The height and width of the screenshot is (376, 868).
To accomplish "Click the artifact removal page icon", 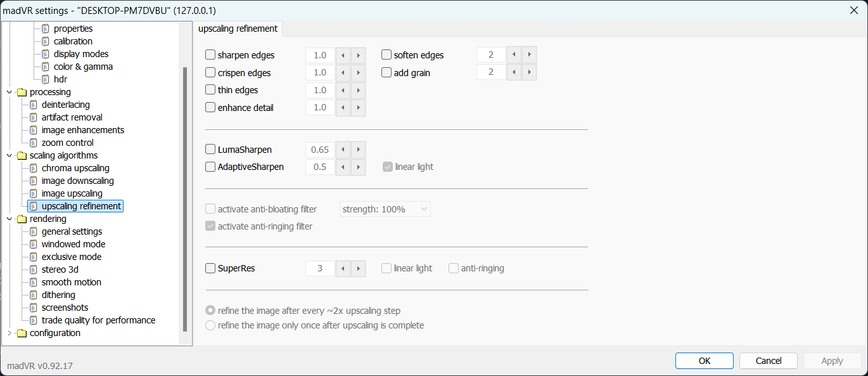I will (x=34, y=117).
